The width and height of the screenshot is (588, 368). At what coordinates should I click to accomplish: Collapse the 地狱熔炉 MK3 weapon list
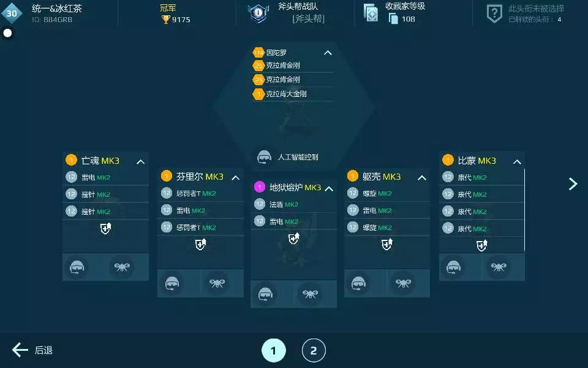coord(328,188)
